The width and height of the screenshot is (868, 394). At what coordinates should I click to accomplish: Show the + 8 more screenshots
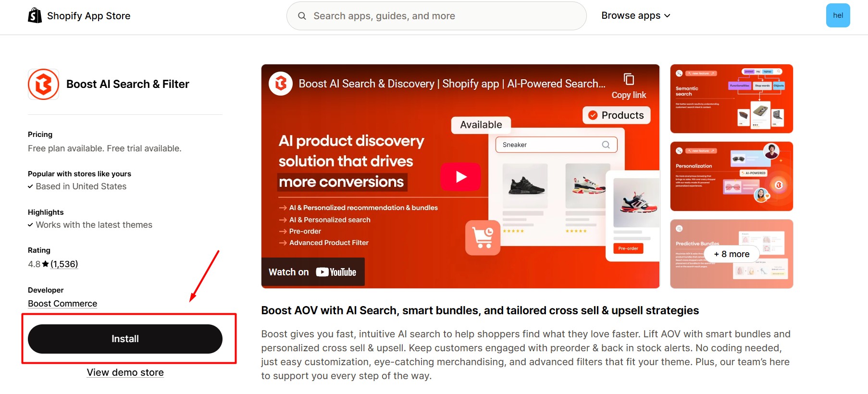(x=731, y=254)
